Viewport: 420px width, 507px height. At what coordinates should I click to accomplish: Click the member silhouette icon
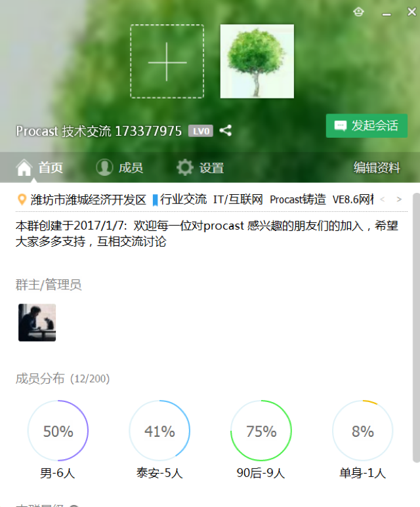pos(104,167)
